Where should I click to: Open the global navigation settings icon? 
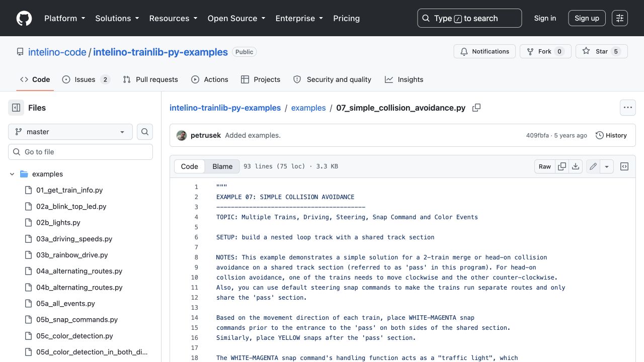[x=620, y=18]
